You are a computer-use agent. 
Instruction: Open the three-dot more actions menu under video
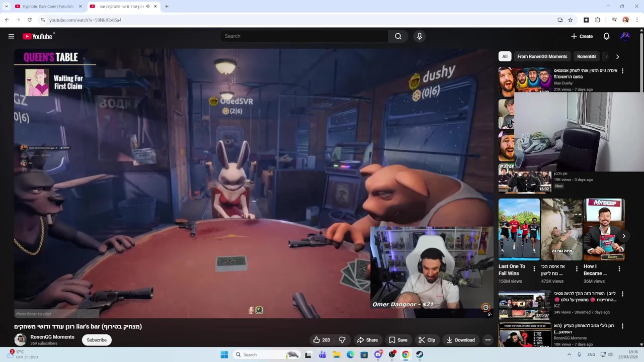pos(488,340)
